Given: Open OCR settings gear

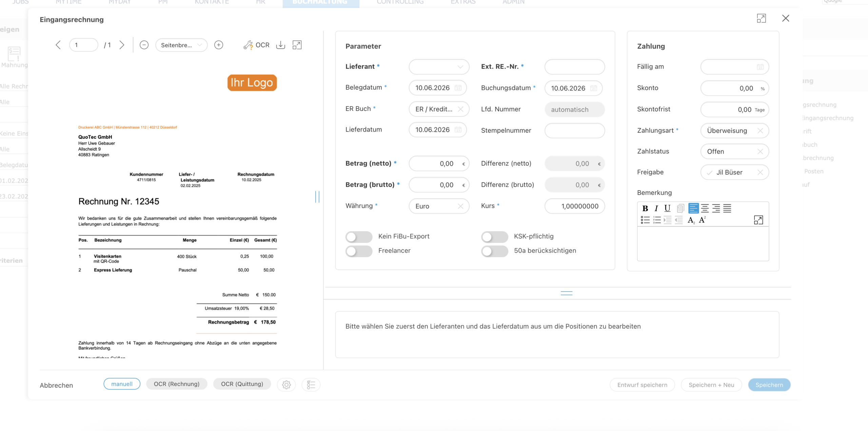Looking at the screenshot, I should point(287,385).
